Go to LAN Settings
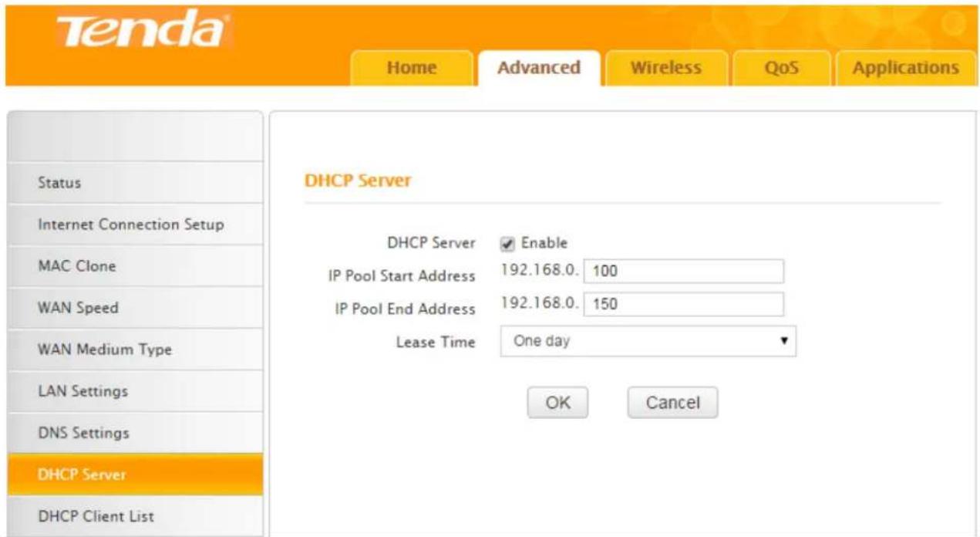Screen dimensions: 980x537 (x=135, y=391)
